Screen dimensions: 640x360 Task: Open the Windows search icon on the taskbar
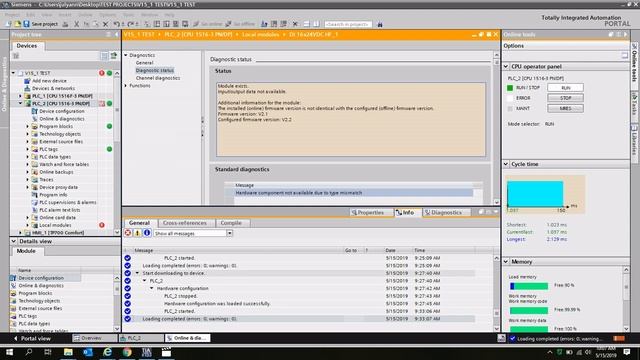[x=29, y=352]
